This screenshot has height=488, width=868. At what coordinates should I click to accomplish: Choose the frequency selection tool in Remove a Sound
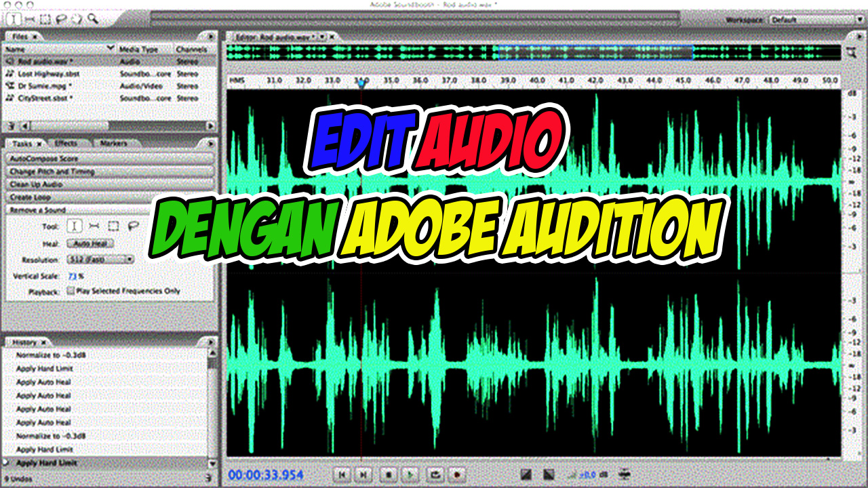point(94,226)
